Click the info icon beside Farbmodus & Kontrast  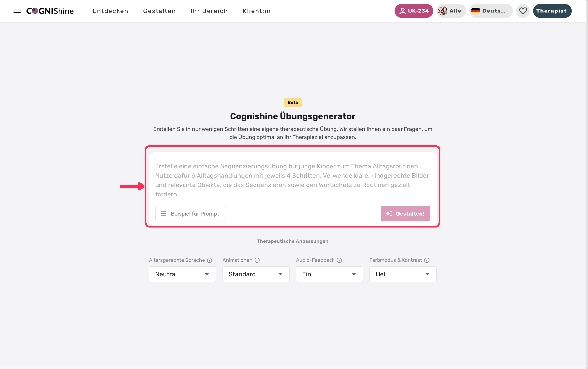click(427, 260)
